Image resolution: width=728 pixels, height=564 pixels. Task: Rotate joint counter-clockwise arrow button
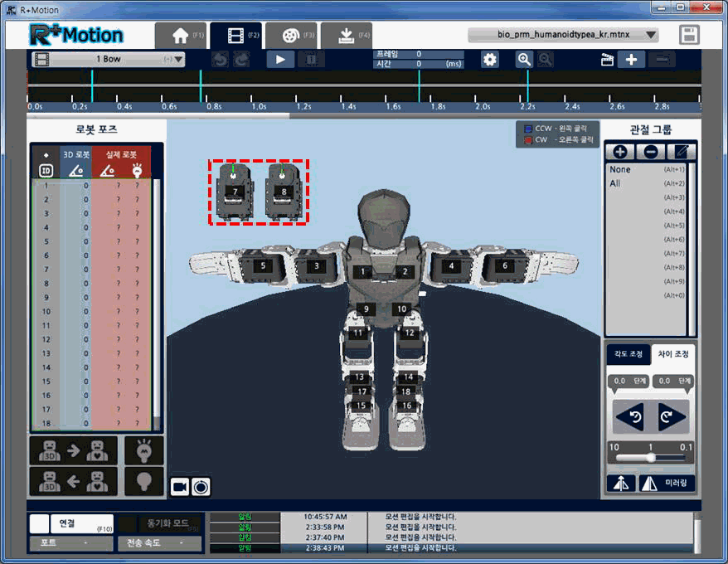[x=629, y=416]
